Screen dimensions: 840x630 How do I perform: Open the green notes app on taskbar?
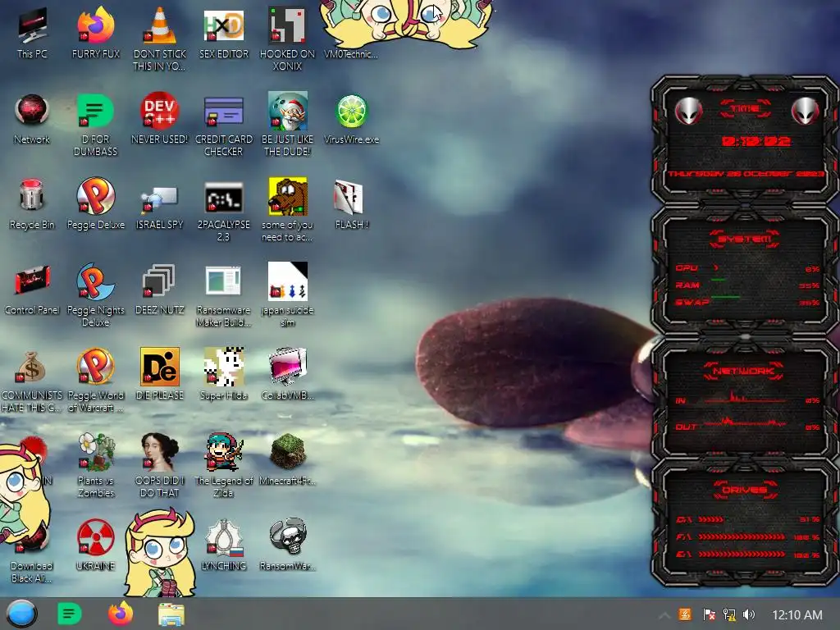coord(69,614)
